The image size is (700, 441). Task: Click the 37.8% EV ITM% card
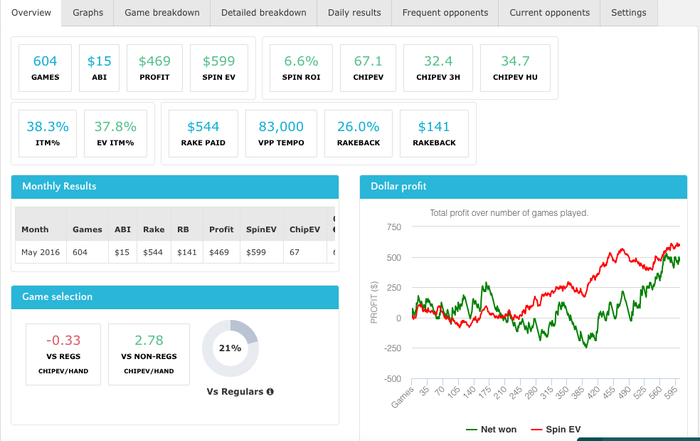pos(115,133)
